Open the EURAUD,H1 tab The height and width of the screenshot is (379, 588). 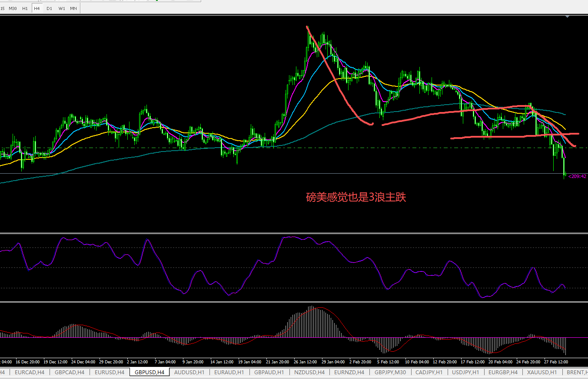click(x=229, y=372)
